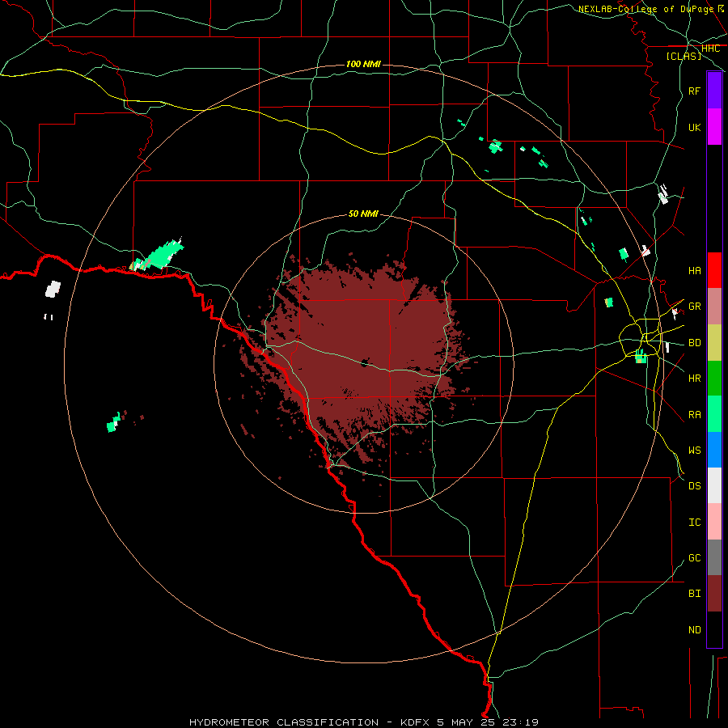The height and width of the screenshot is (728, 728).
Task: Click the blue WS wet snow swatch
Action: tap(714, 450)
